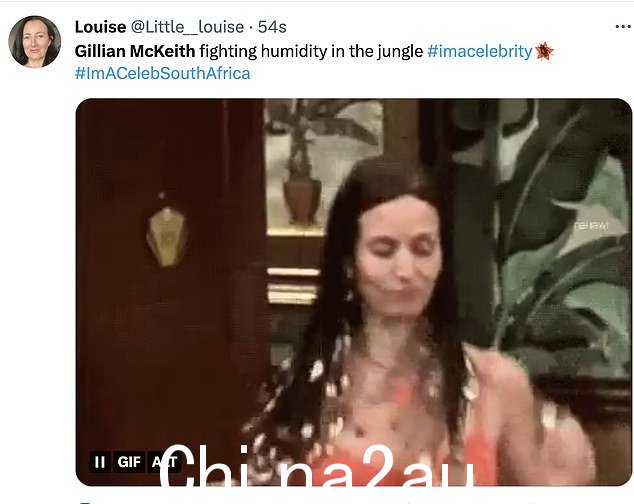This screenshot has width=634, height=504.
Task: Click the 54s tweet timestamp
Action: click(272, 27)
